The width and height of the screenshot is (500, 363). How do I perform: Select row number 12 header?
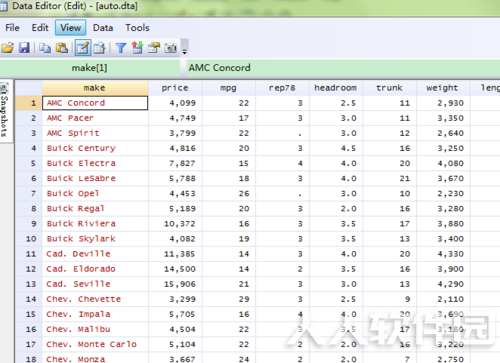29,269
